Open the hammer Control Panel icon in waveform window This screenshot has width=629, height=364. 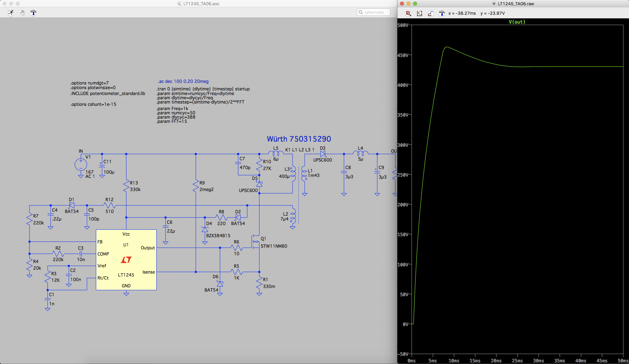442,13
